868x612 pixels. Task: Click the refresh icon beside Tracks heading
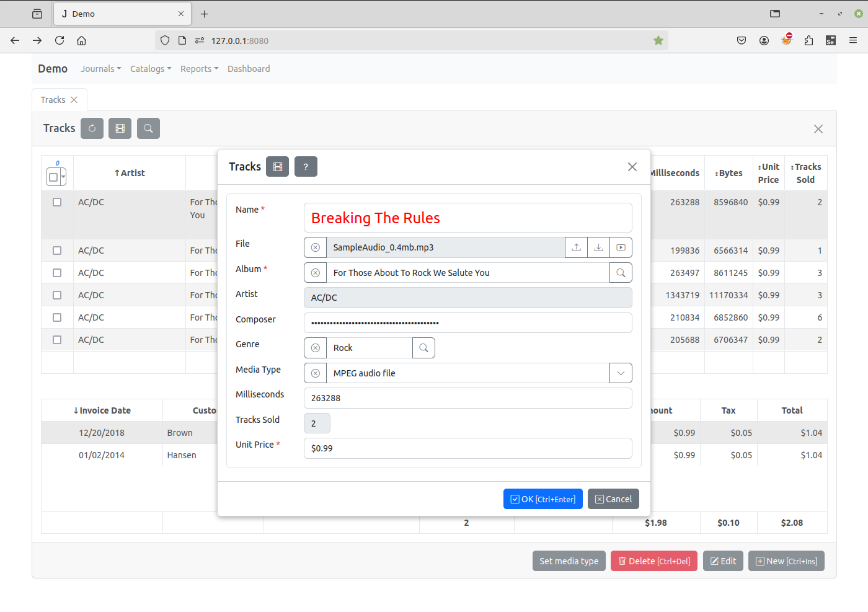[x=92, y=128]
